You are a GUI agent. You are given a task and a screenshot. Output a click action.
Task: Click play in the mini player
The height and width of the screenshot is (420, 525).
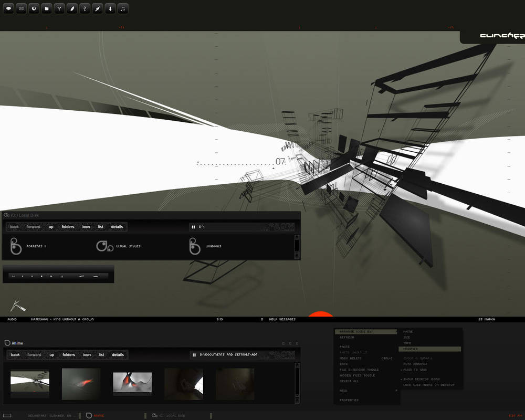23,276
